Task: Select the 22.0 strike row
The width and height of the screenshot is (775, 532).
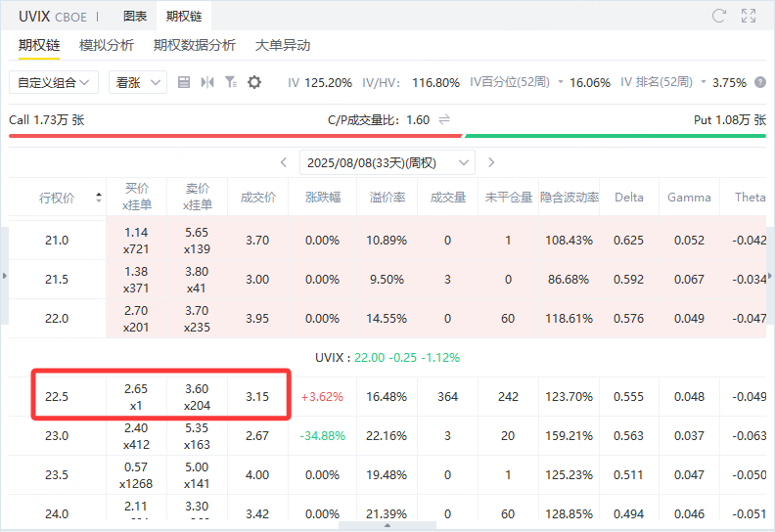Action: click(387, 319)
